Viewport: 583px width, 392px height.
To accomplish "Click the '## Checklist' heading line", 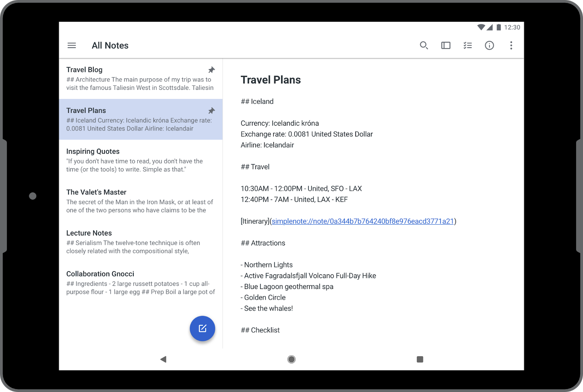I will (x=260, y=330).
